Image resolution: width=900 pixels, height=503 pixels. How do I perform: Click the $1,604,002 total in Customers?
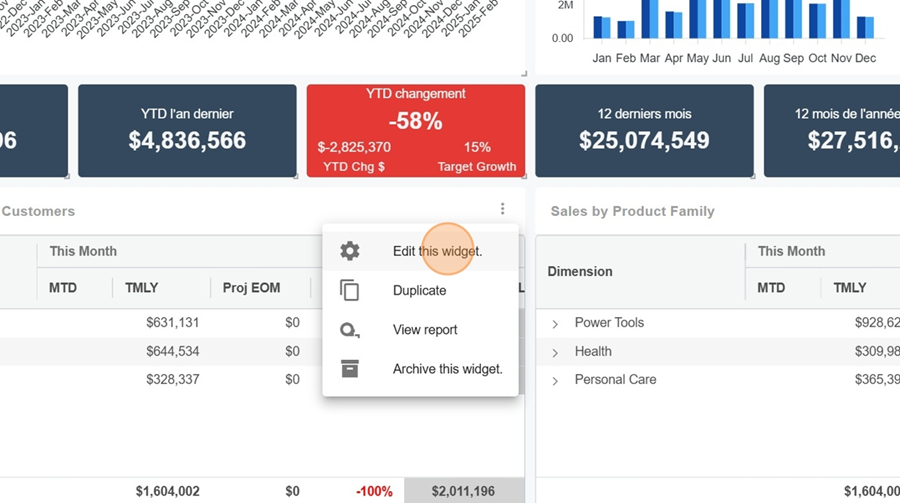(168, 491)
